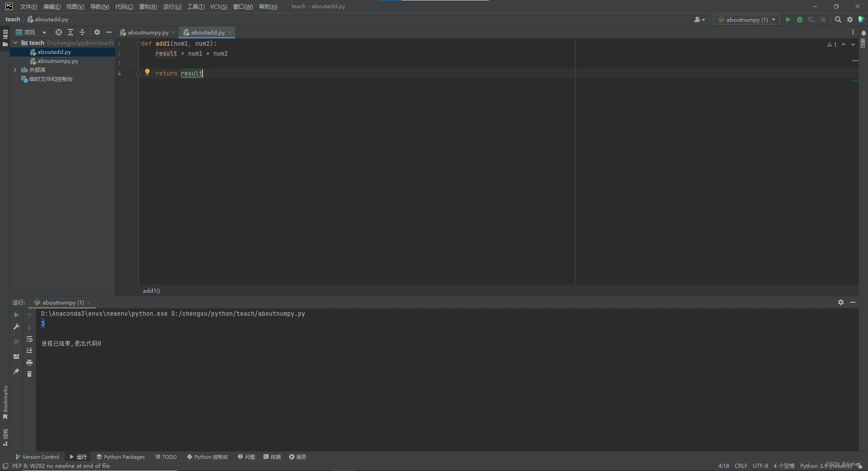The height and width of the screenshot is (471, 868).
Task: Open 帮助(H) menu
Action: click(268, 6)
